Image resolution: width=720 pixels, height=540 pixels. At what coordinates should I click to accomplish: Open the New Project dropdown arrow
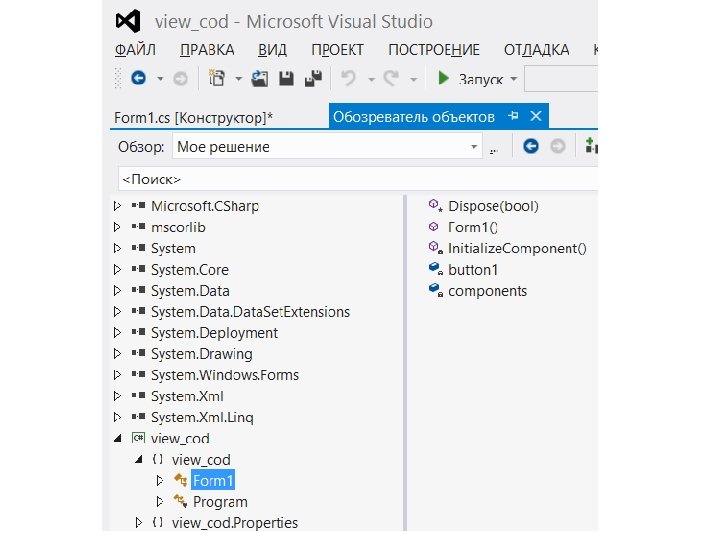[x=238, y=79]
